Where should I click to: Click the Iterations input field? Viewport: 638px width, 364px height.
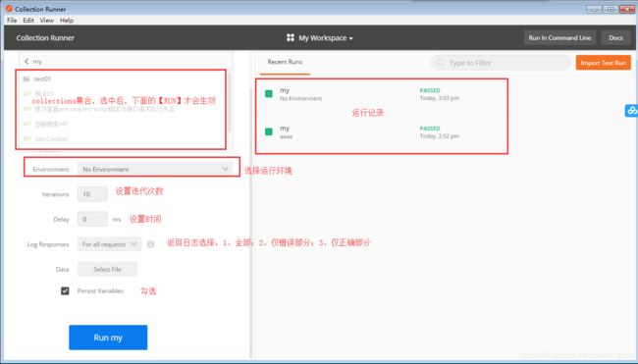[92, 194]
